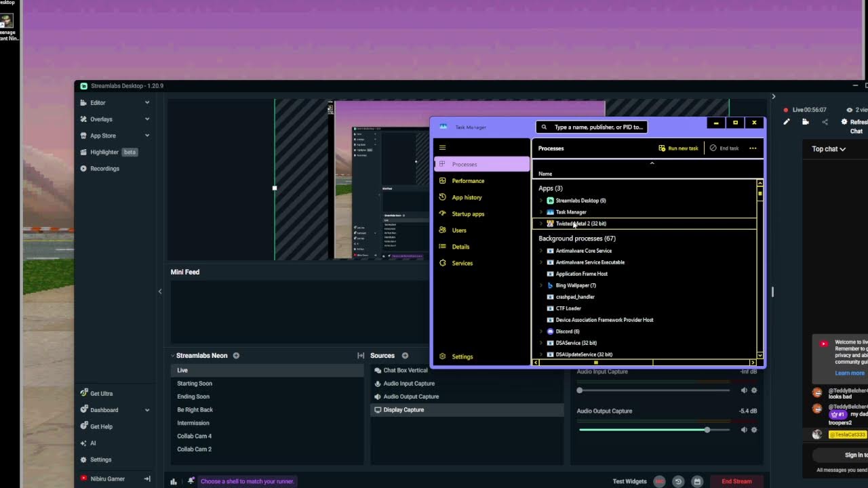Click the replay buffer button

click(678, 481)
